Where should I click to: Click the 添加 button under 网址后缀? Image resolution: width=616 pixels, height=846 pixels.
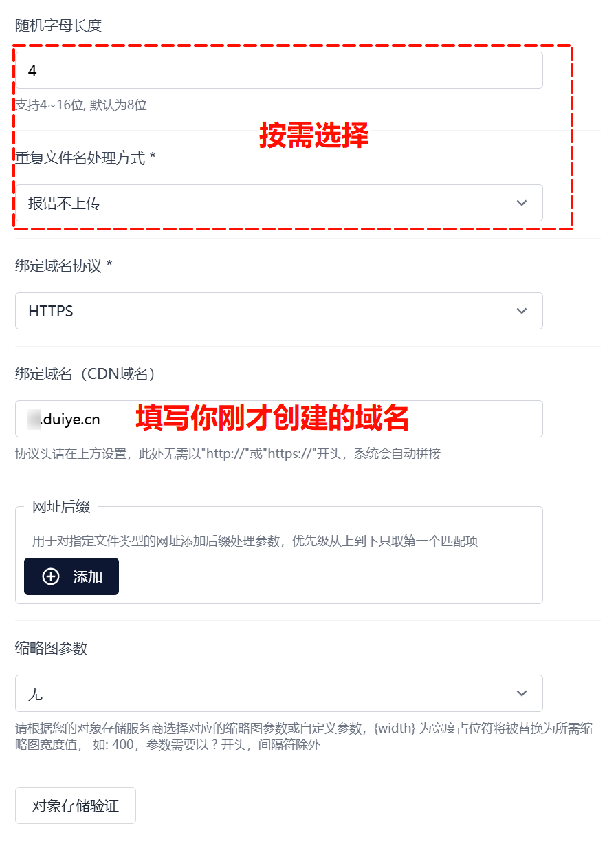click(71, 576)
